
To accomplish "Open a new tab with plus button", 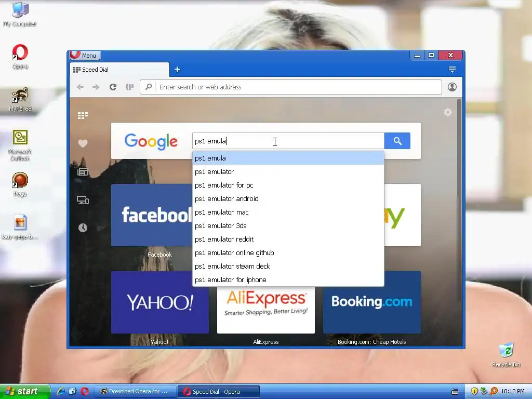I will [x=178, y=70].
